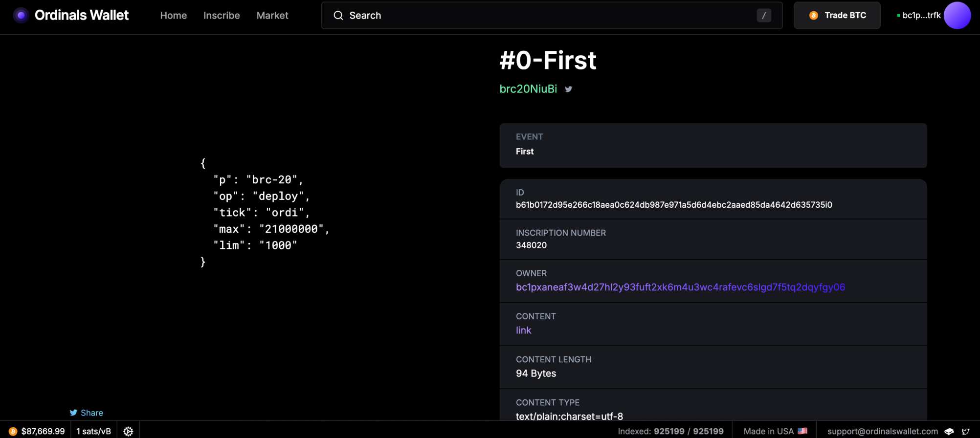The width and height of the screenshot is (980, 438).
Task: Share the inscription on Twitter
Action: (87, 413)
